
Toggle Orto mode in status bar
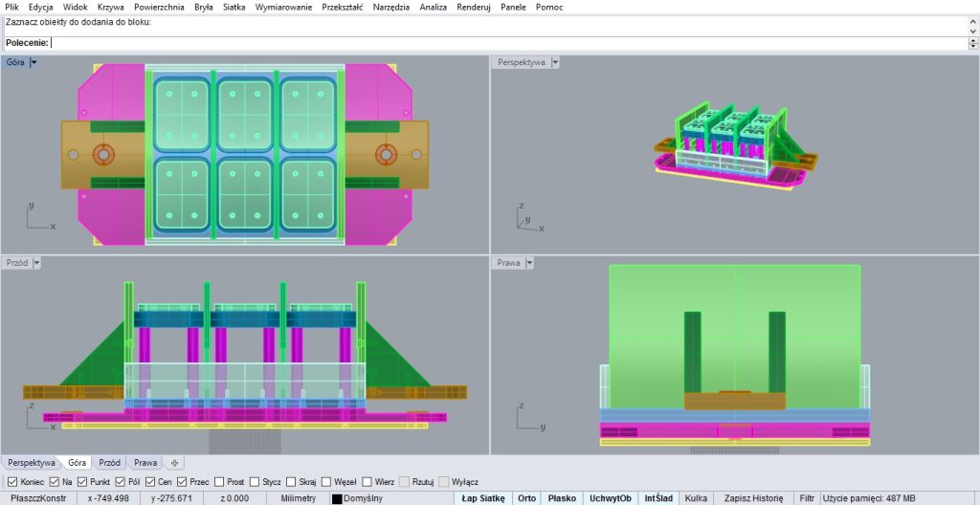pyautogui.click(x=527, y=498)
